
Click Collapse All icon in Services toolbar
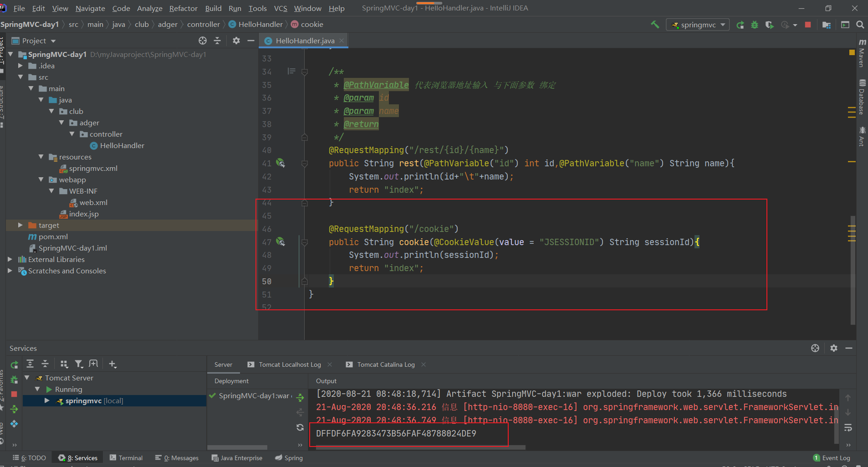[x=45, y=364]
